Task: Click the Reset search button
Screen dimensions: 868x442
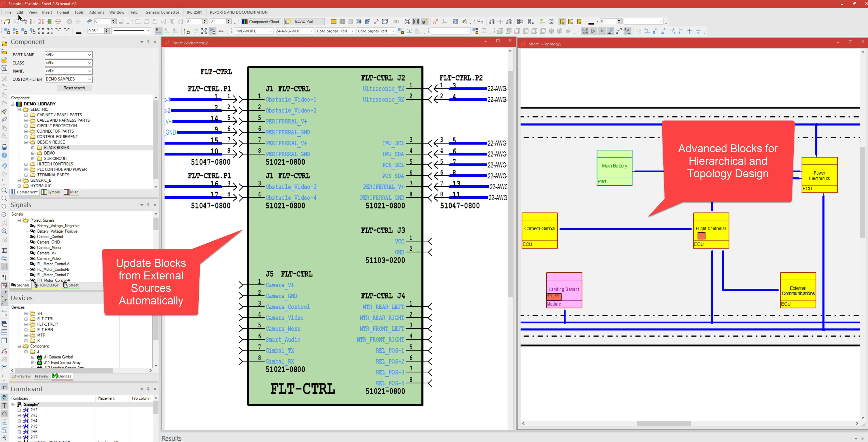Action: coord(74,88)
